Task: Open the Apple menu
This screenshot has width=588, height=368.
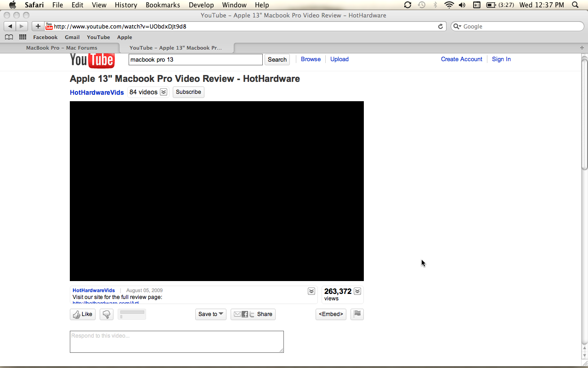Action: tap(12, 5)
